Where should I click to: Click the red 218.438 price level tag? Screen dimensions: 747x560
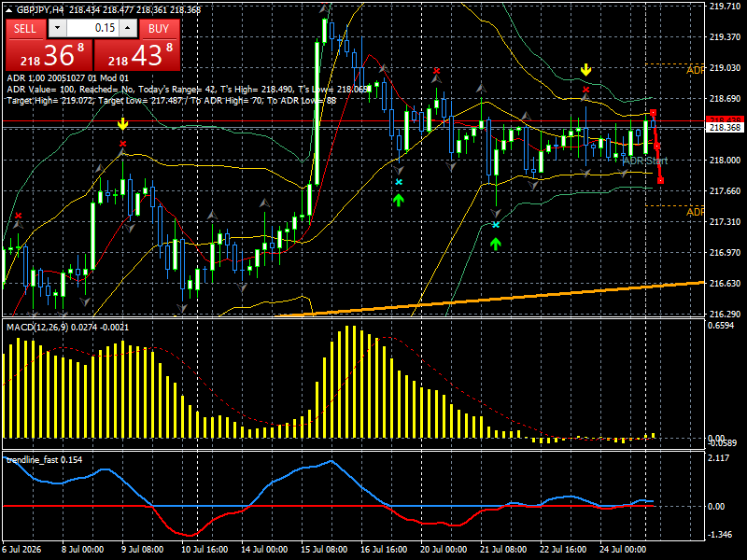[725, 119]
